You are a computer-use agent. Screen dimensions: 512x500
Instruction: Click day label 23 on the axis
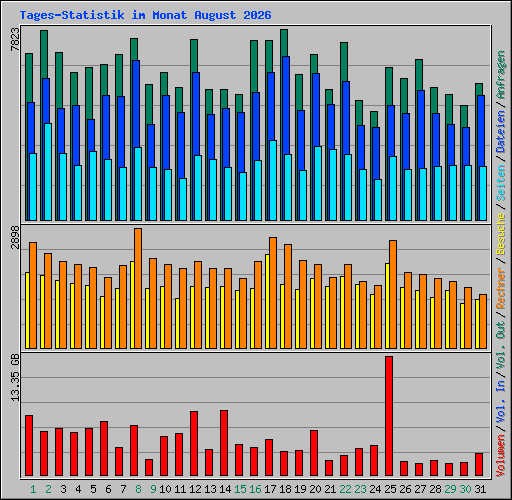click(360, 489)
